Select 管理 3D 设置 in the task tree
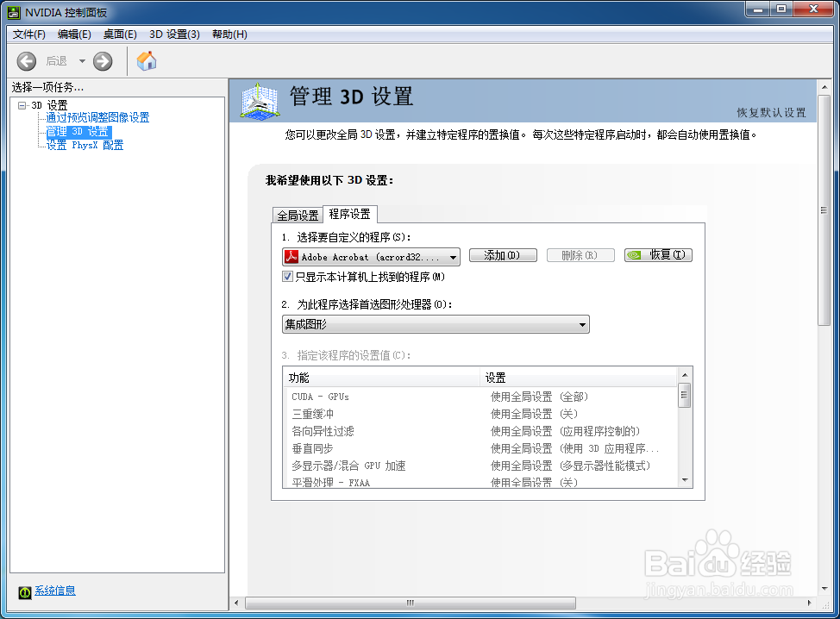This screenshot has width=840, height=619. click(78, 132)
